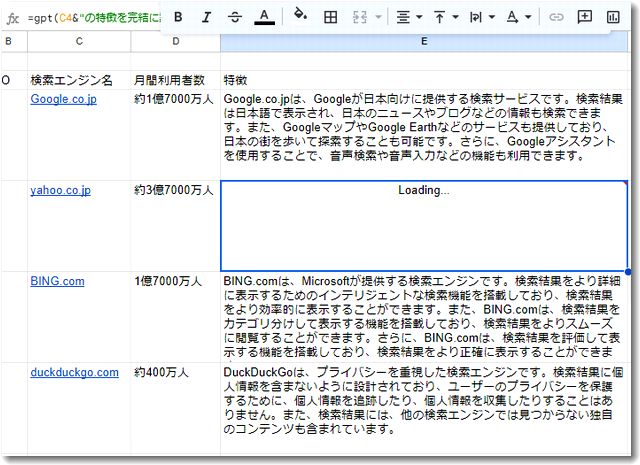Select the 特徴 header cell
This screenshot has height=465, width=640.
[x=424, y=80]
